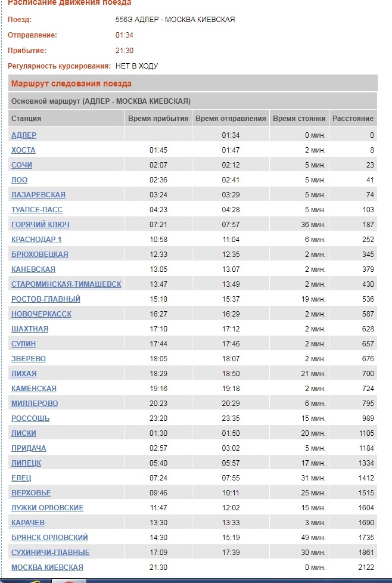Select the ЛАЗАРЕВСКАЯ station link
392x583 pixels.
pyautogui.click(x=38, y=195)
